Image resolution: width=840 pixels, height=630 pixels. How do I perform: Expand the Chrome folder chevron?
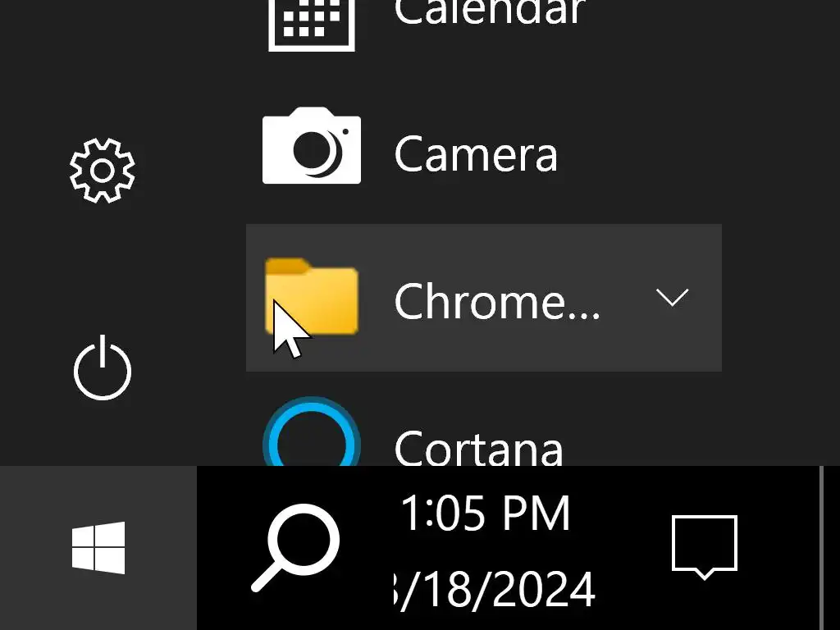(x=673, y=297)
